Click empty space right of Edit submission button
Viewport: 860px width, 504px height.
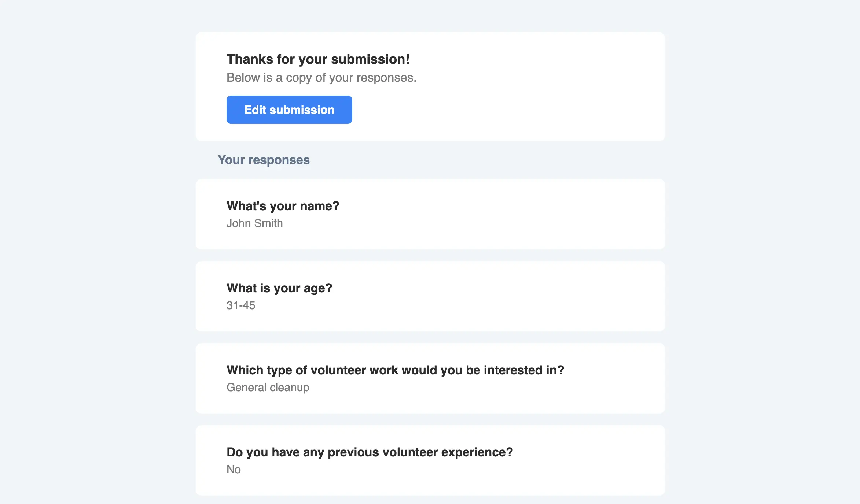495,110
